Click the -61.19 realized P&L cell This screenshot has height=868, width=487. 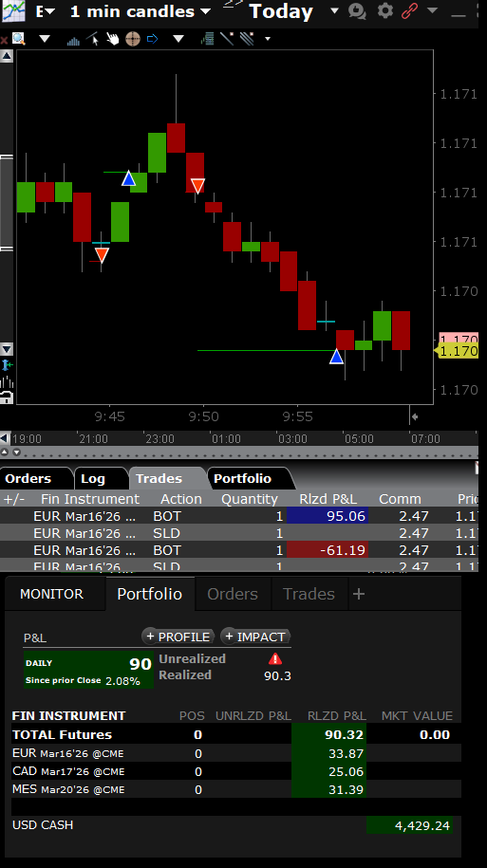tap(328, 550)
